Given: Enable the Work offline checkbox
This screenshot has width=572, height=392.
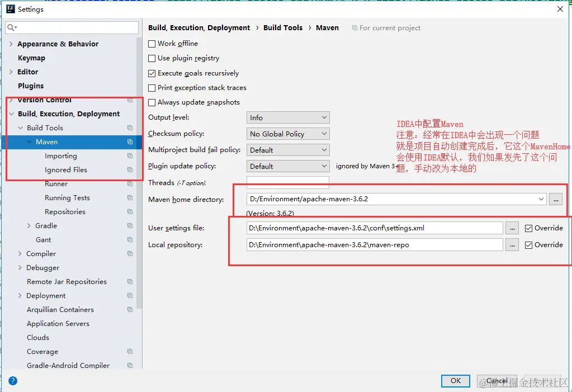Looking at the screenshot, I should click(x=152, y=44).
